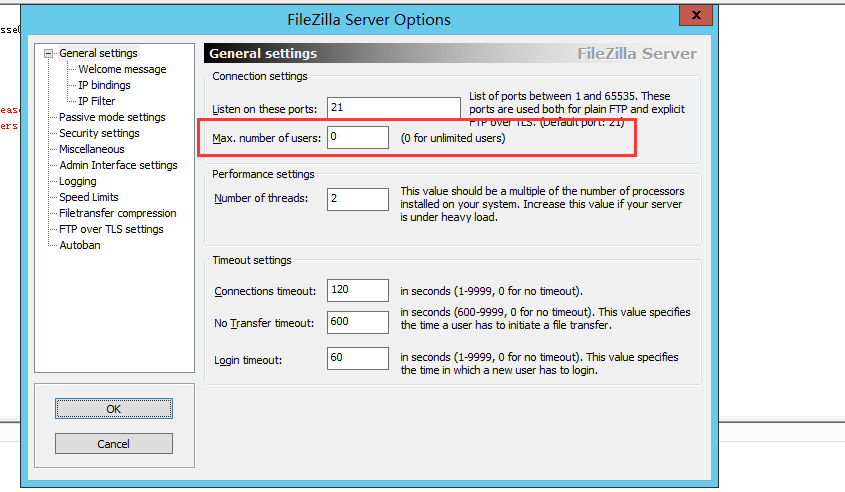Viewport: 845px width, 492px height.
Task: Go to Security settings page
Action: pos(99,133)
